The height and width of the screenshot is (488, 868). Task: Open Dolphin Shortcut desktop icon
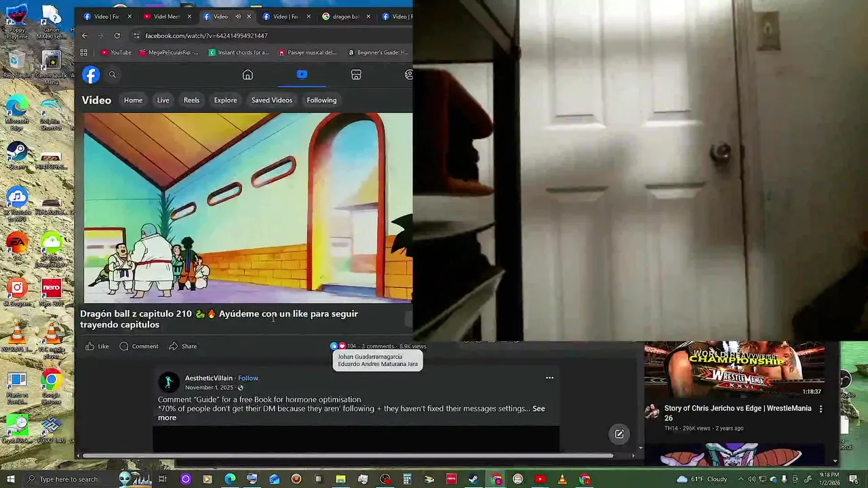click(52, 113)
